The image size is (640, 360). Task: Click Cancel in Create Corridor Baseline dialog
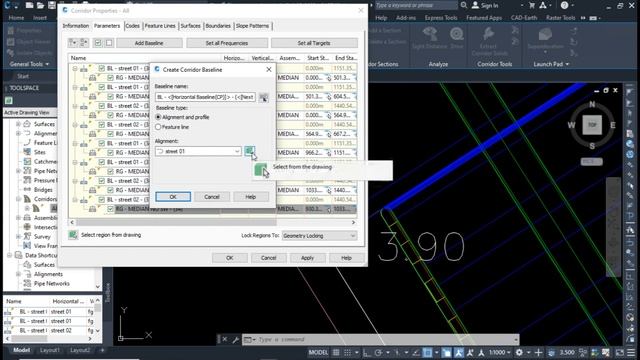212,197
